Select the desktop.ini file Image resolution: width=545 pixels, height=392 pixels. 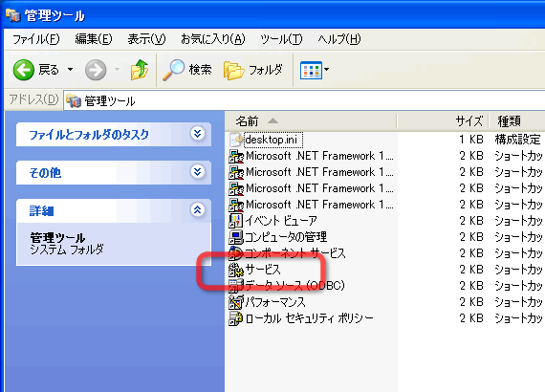pos(271,140)
